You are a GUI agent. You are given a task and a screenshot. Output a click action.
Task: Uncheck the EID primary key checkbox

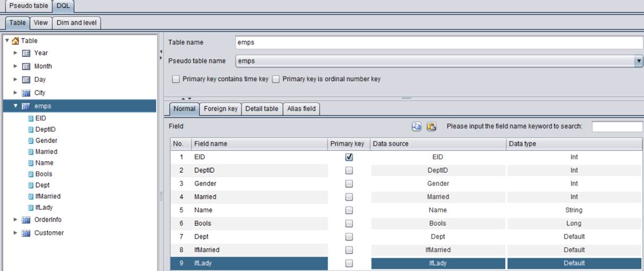pyautogui.click(x=349, y=157)
